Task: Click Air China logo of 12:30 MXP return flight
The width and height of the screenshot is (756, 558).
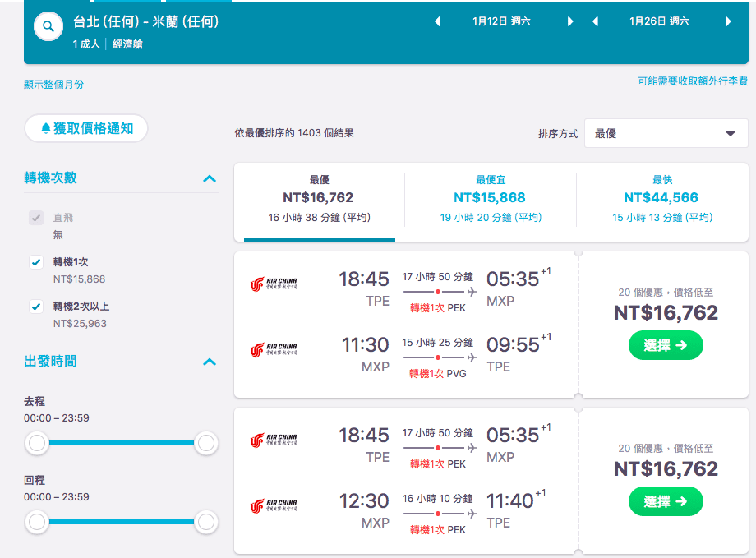Action: [x=274, y=505]
